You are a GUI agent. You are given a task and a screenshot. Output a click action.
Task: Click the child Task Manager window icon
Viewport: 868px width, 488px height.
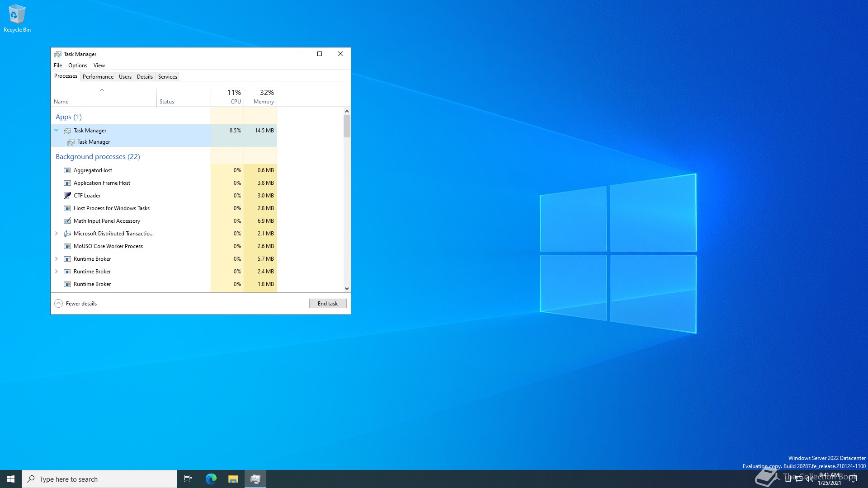pyautogui.click(x=71, y=142)
